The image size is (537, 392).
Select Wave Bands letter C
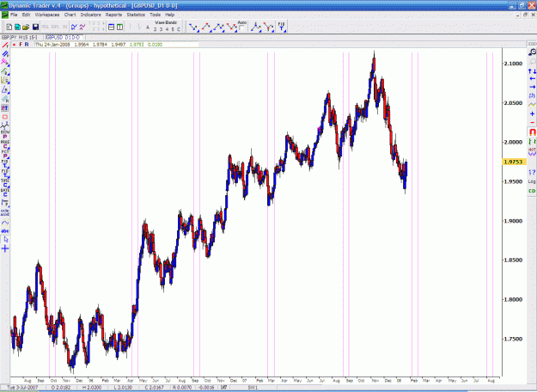click(179, 29)
